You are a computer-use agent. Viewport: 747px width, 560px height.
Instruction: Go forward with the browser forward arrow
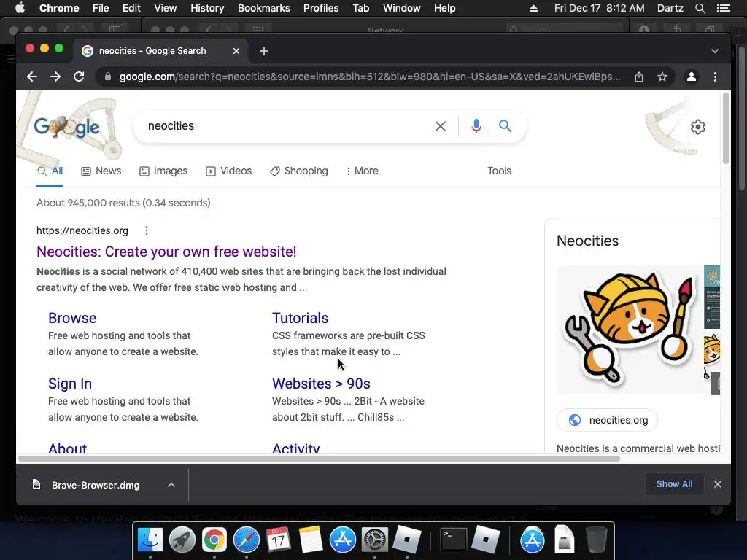(55, 77)
